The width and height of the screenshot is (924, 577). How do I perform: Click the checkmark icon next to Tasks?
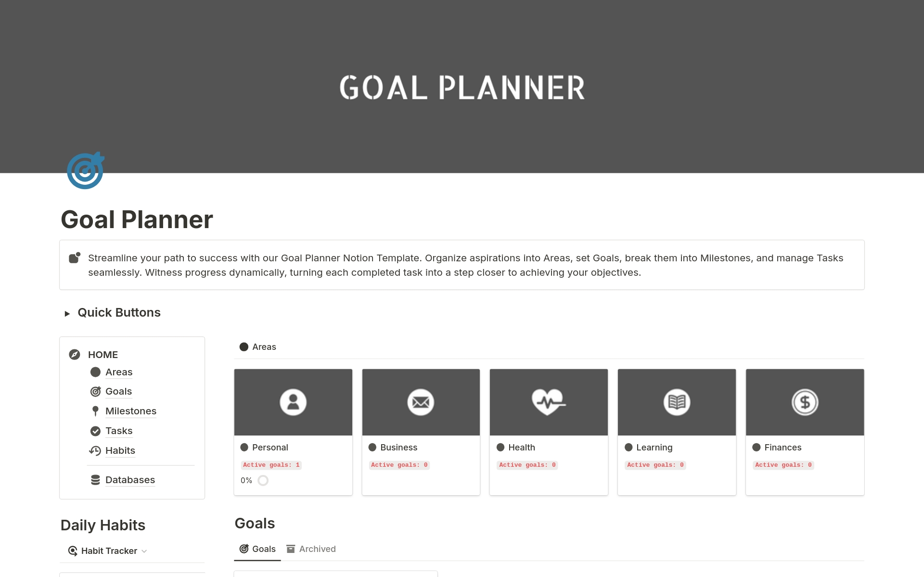(95, 431)
